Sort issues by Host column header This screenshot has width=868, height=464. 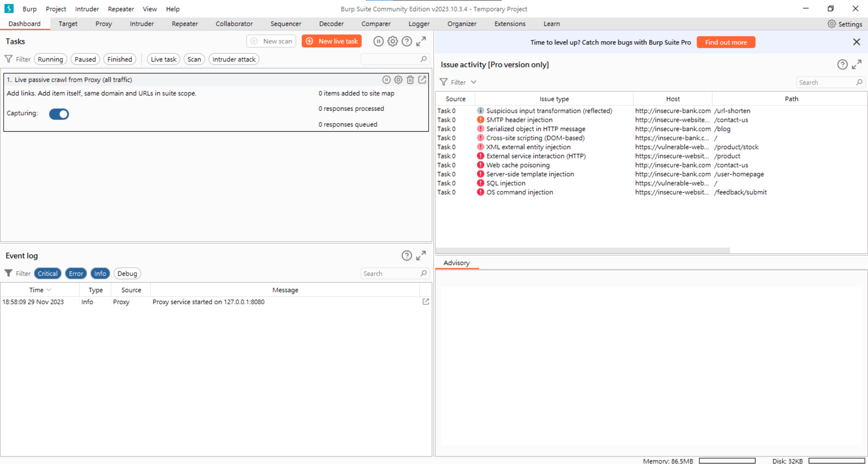pos(673,99)
